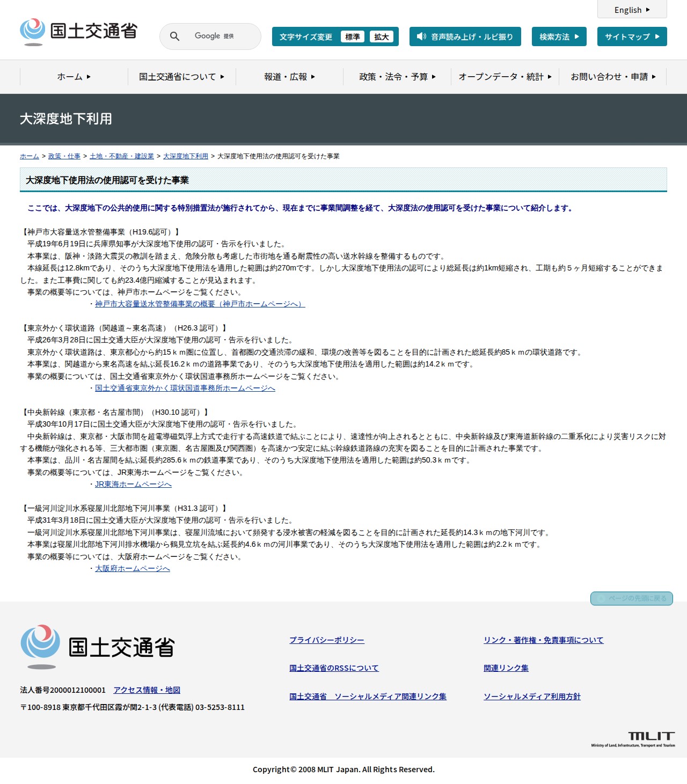Open the プライバシーポリシー footer link
This screenshot has width=687, height=784.
pos(327,640)
